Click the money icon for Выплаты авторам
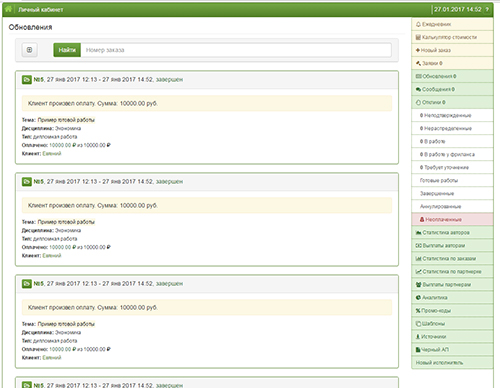 tap(419, 246)
